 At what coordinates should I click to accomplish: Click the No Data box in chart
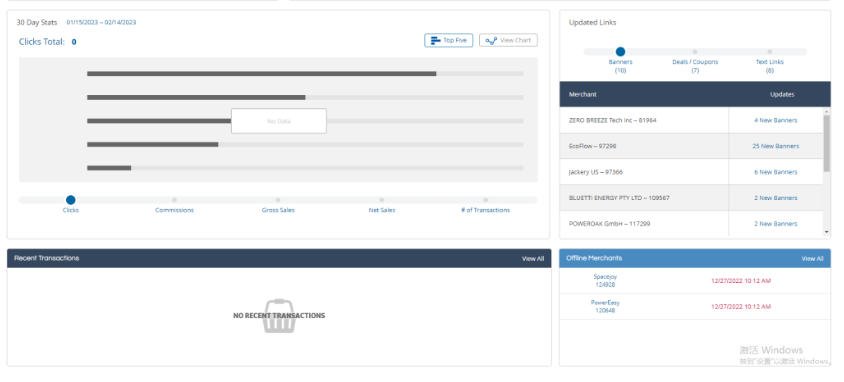pos(279,121)
